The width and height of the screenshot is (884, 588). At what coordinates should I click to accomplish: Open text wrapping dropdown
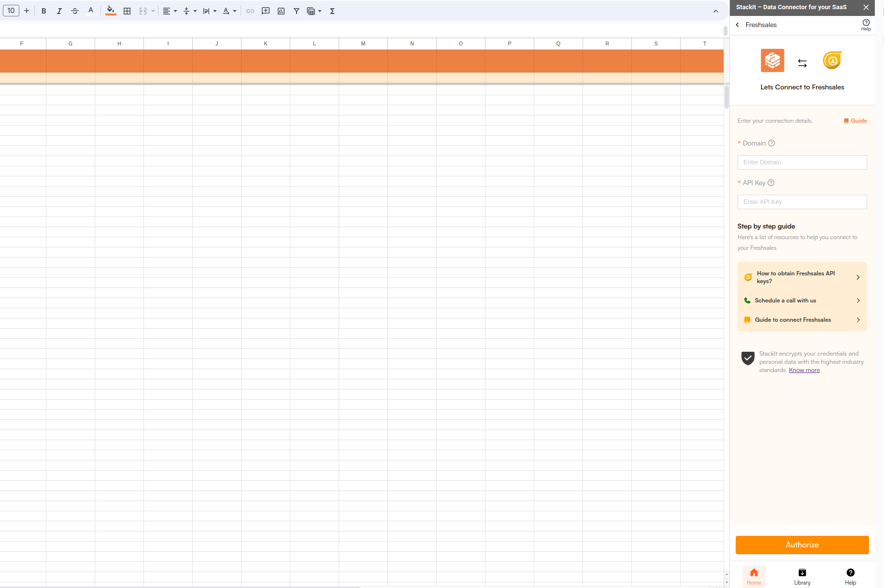(210, 11)
